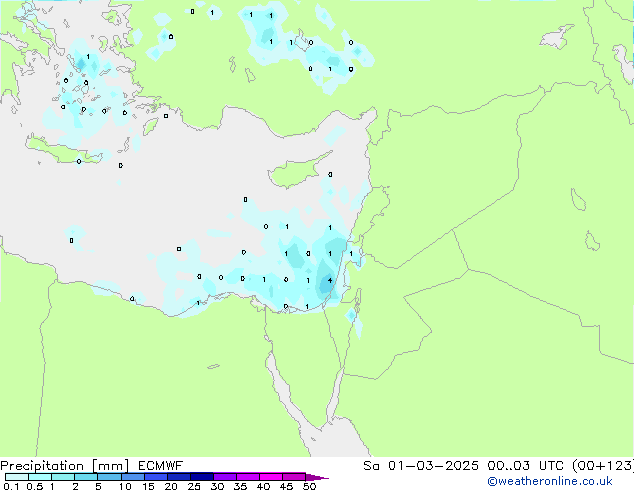Screen dimensions: 634x490
Task: Click the '(00+123)' forecast offset text
Action: [603, 466]
